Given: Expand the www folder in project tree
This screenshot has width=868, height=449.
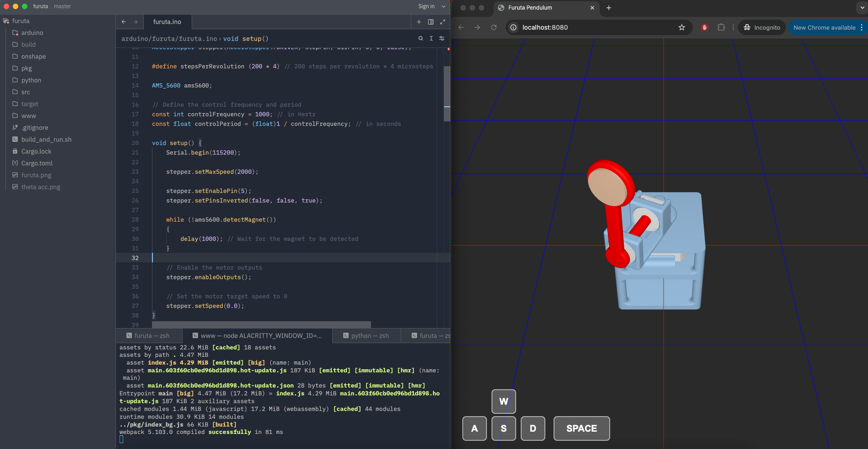Looking at the screenshot, I should point(28,116).
